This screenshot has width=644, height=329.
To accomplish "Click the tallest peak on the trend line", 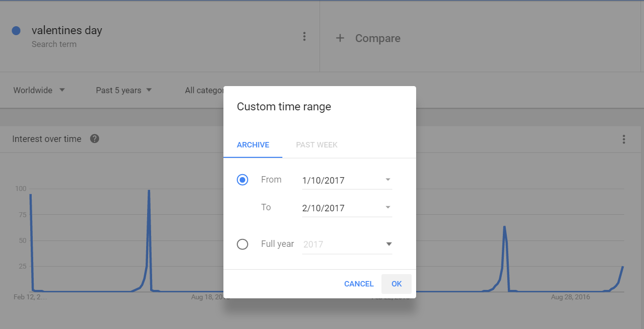I will click(149, 191).
